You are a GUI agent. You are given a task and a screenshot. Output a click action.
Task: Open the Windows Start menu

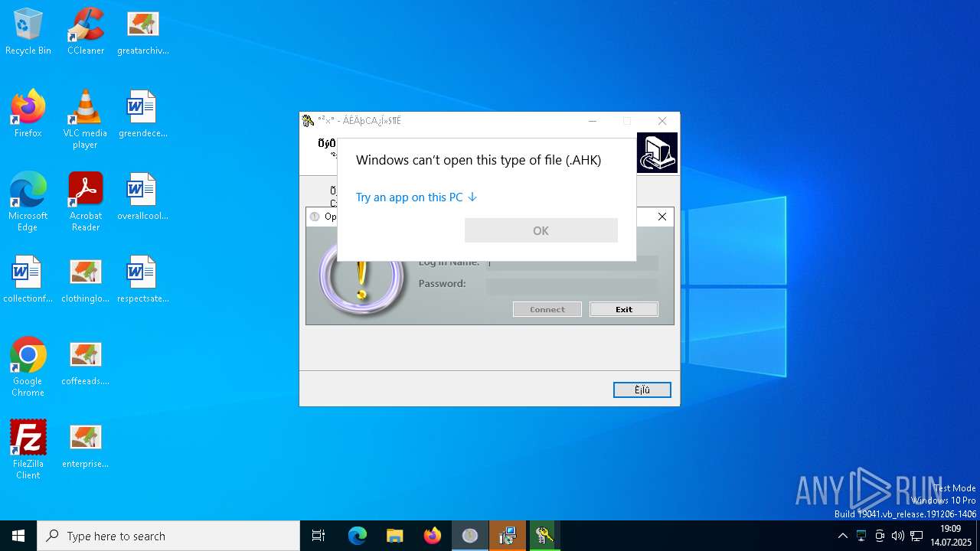coord(18,536)
